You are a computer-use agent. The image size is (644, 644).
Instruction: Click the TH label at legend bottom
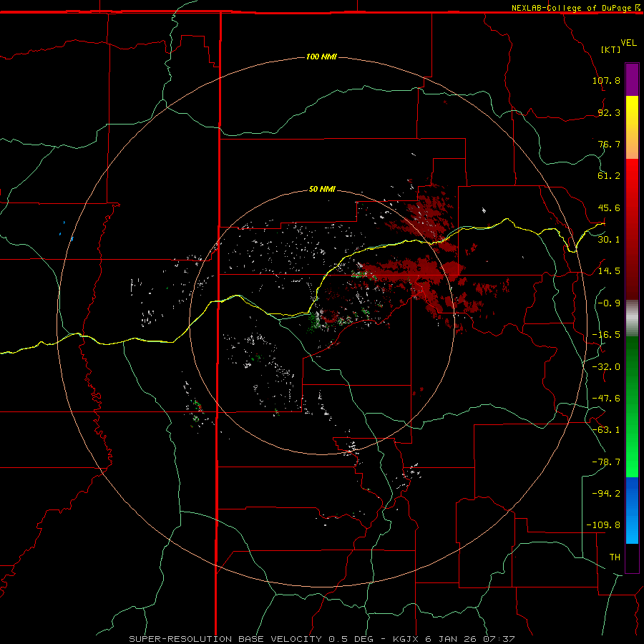(615, 557)
